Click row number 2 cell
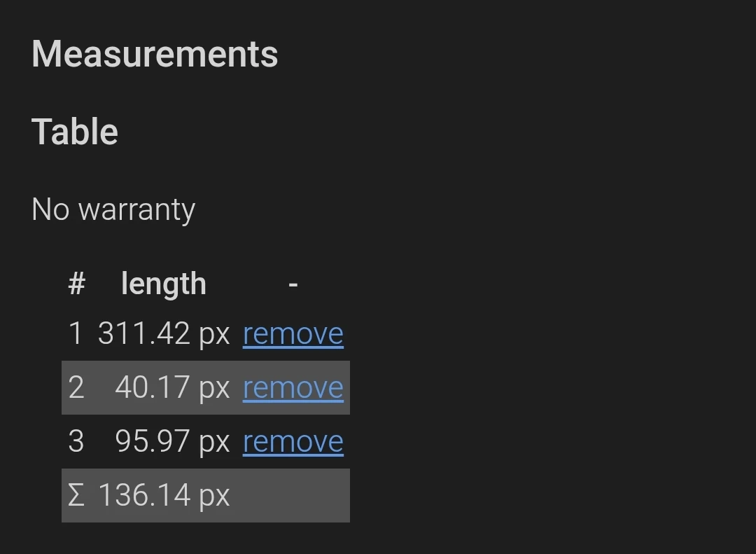The image size is (756, 554). click(x=76, y=387)
